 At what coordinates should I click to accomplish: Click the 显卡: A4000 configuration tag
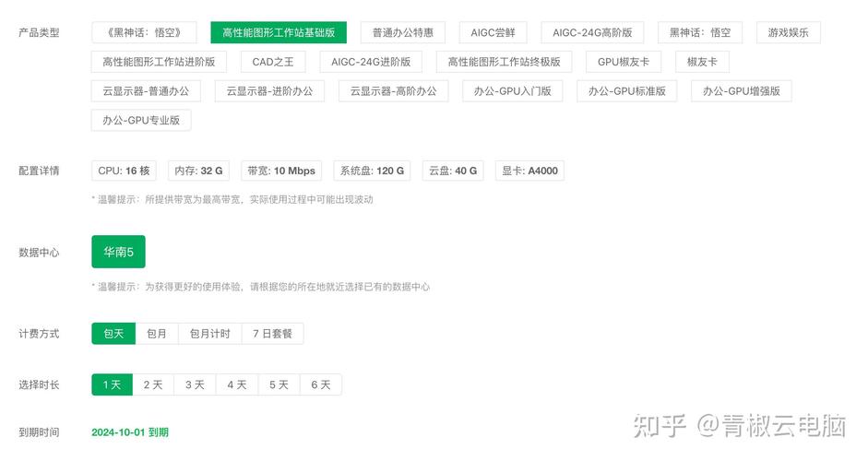pos(529,171)
